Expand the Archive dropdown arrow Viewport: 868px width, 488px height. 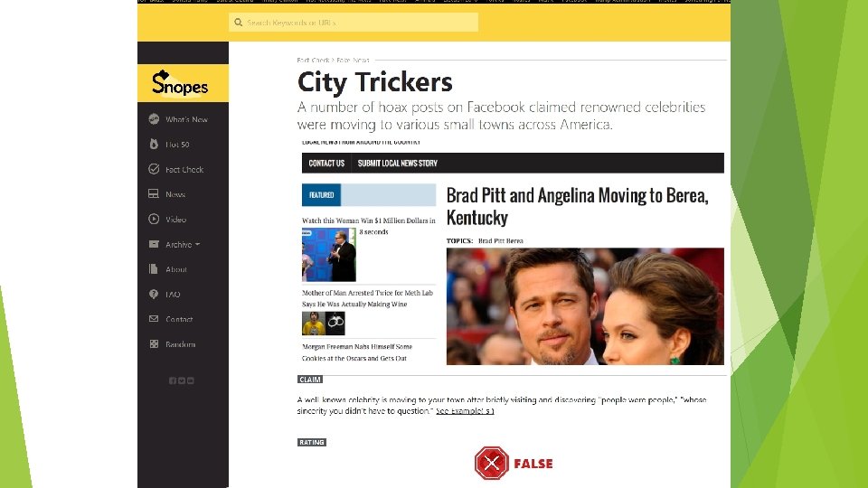198,244
